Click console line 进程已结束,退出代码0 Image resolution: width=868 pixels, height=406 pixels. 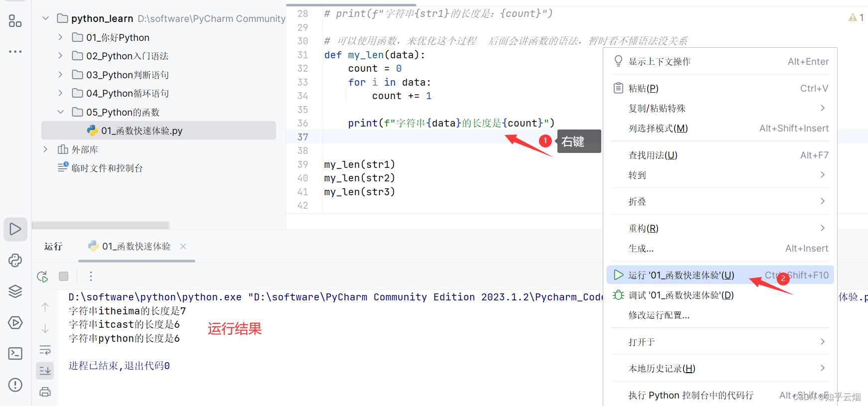pos(119,366)
